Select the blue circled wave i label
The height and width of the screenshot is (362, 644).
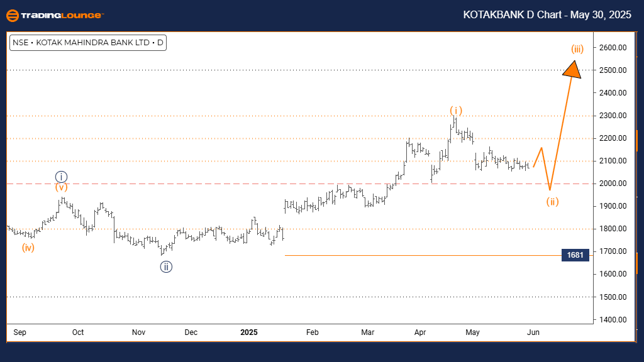click(x=61, y=177)
